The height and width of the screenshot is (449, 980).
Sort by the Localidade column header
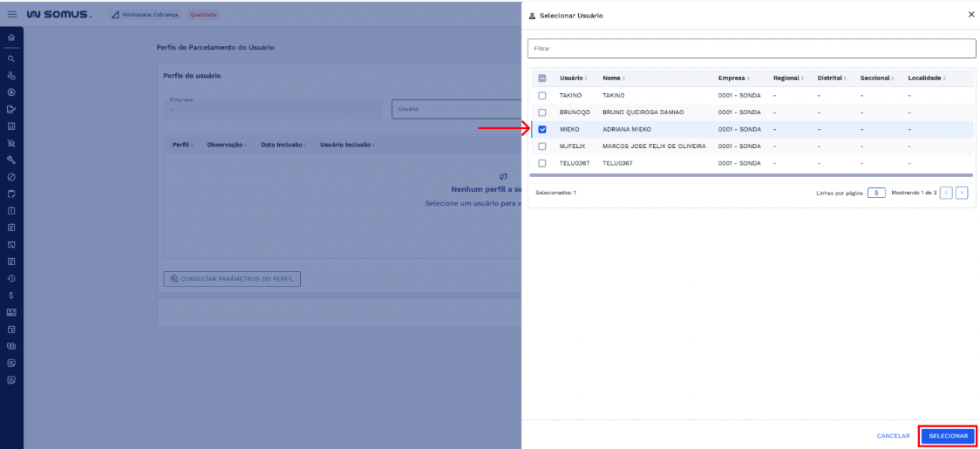pyautogui.click(x=926, y=78)
